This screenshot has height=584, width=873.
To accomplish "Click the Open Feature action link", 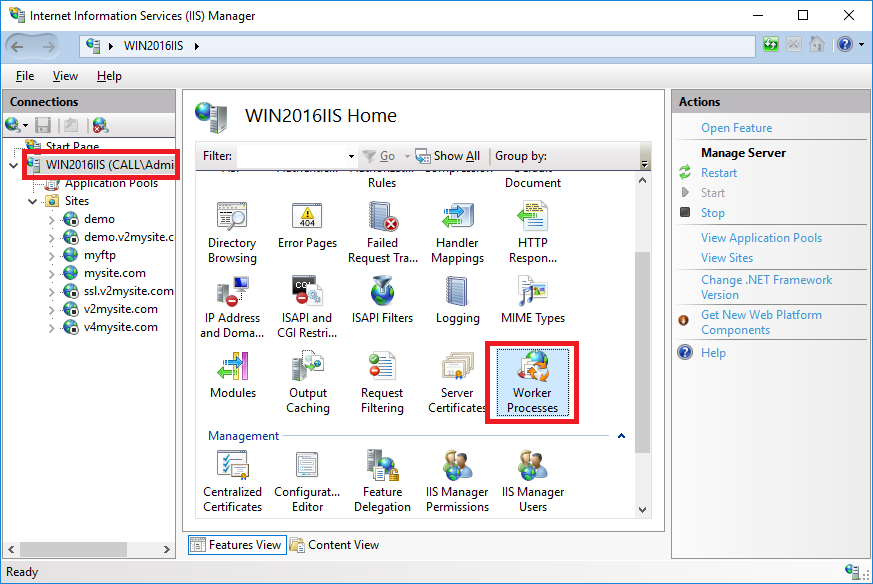I will click(x=736, y=128).
